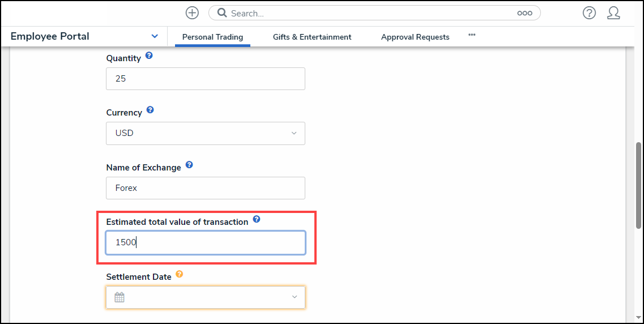Click the calendar icon in Settlement Date
This screenshot has height=324, width=644.
[120, 297]
